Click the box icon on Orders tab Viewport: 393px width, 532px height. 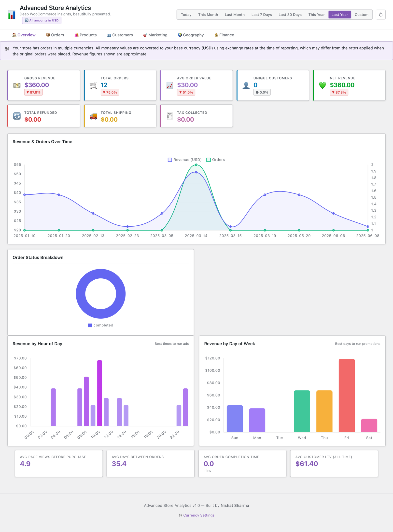pos(48,35)
